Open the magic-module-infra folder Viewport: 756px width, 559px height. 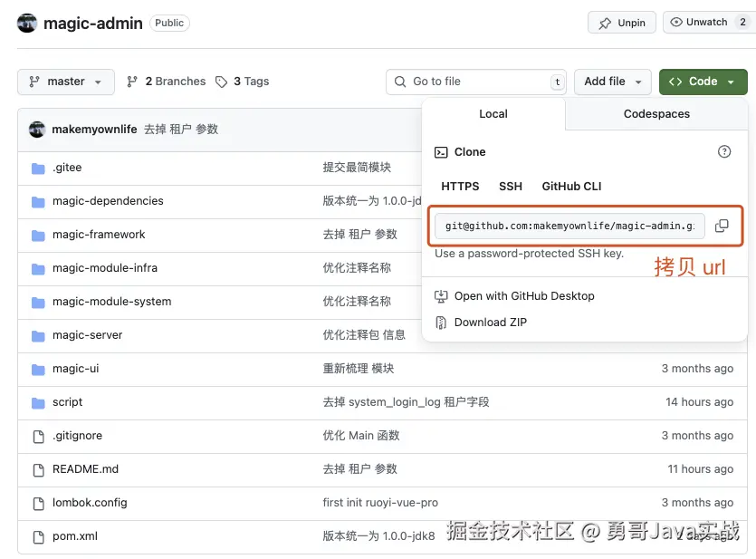click(105, 268)
